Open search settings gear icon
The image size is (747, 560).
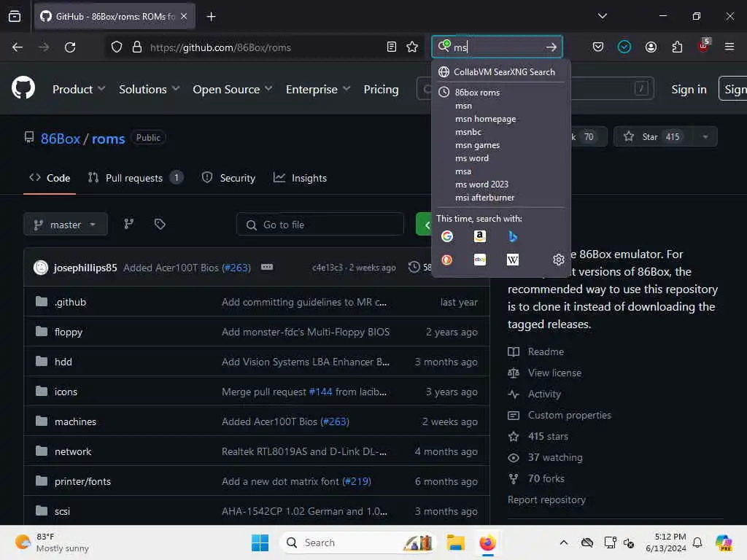point(558,260)
